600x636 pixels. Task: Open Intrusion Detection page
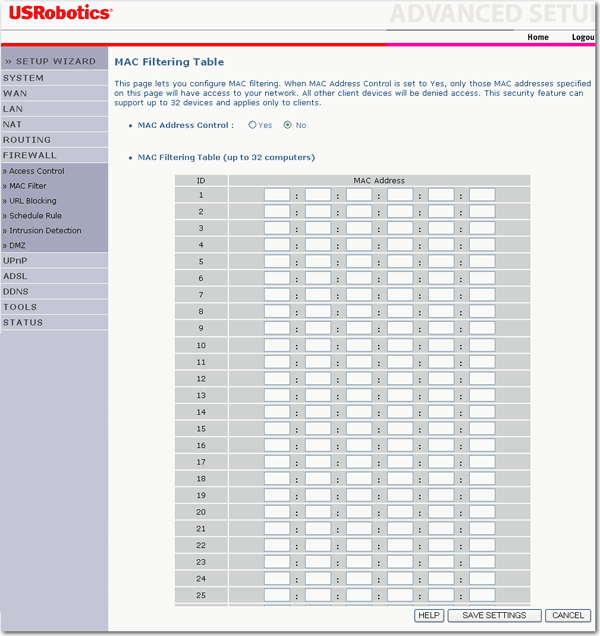45,231
